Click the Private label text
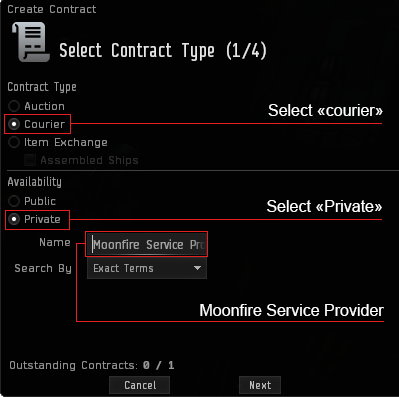The height and width of the screenshot is (397, 399). 42,219
